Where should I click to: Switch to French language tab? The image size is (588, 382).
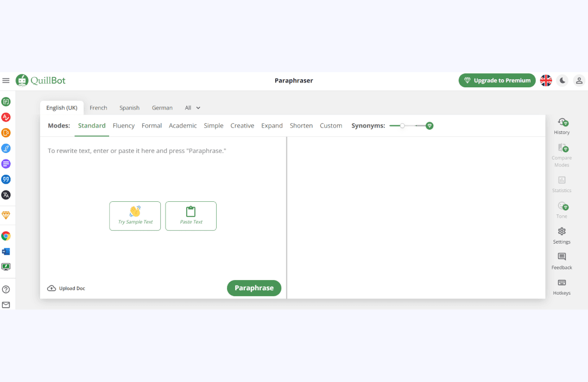pyautogui.click(x=98, y=108)
